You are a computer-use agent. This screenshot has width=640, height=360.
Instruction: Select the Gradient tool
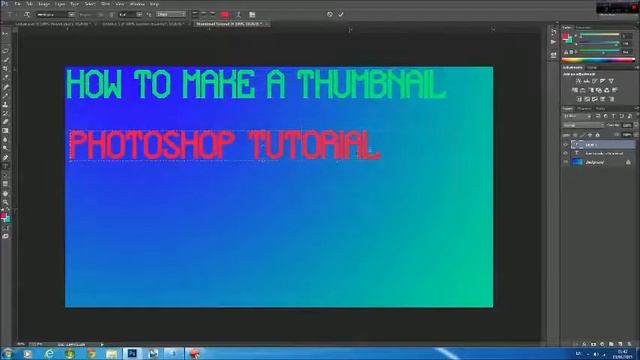(5, 131)
